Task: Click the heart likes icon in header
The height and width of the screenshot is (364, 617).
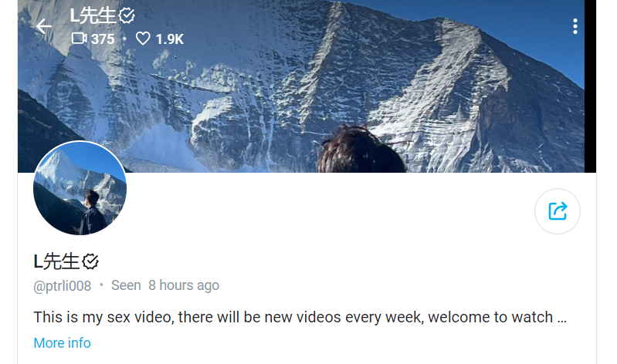Action: [143, 39]
